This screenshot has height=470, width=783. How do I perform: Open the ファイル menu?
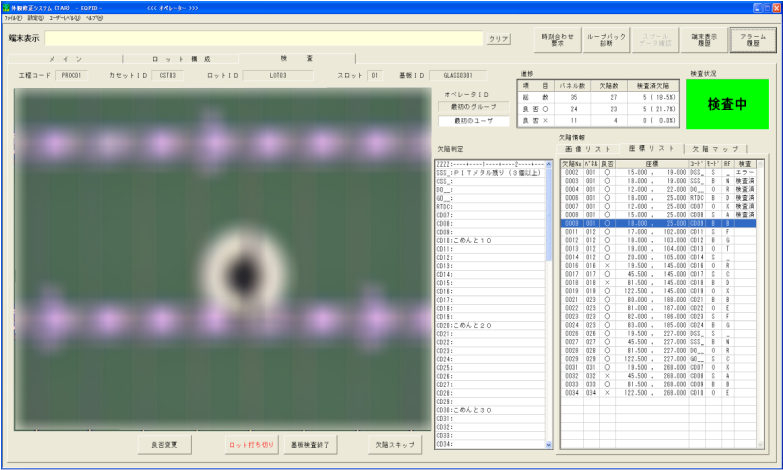pyautogui.click(x=12, y=18)
